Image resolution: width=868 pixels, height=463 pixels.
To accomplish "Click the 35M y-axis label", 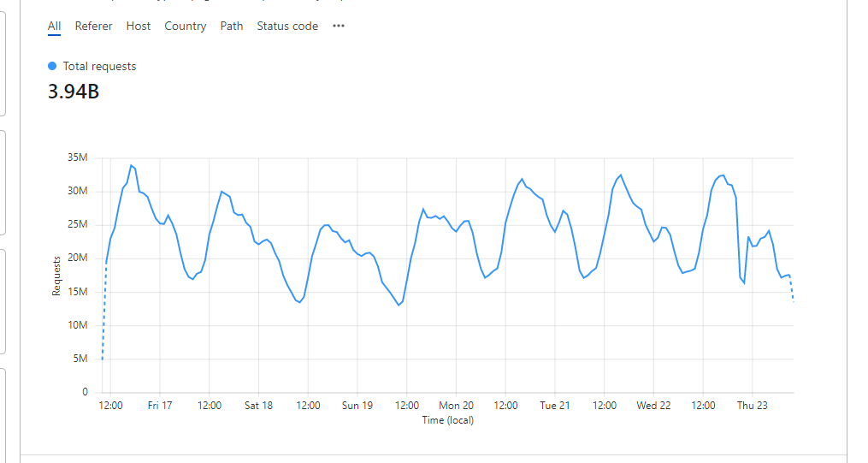I will pyautogui.click(x=77, y=158).
